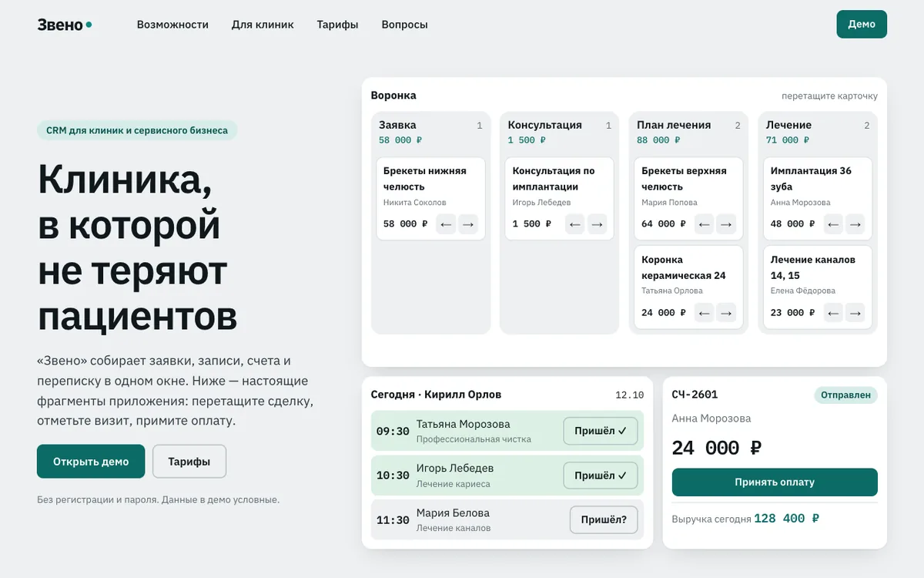Click the outlined Тарифы button below the hero text
The width and height of the screenshot is (924, 578).
(189, 462)
